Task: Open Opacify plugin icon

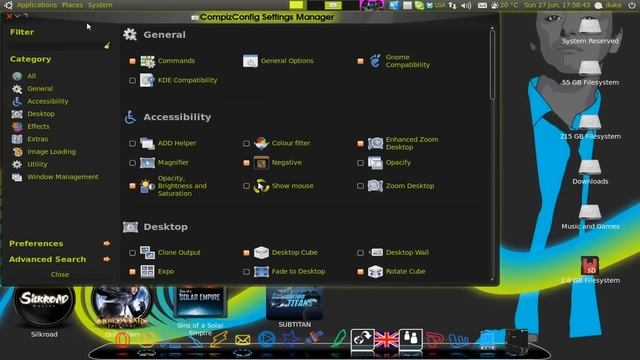Action: [376, 163]
